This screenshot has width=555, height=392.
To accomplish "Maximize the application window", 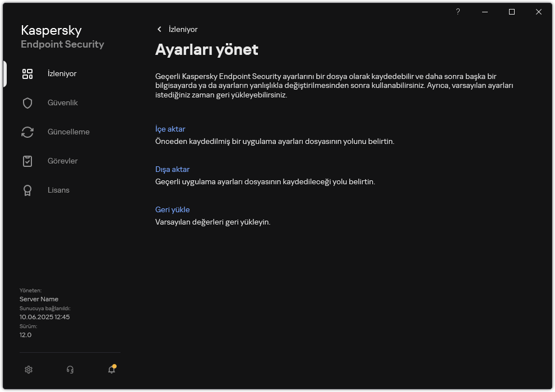I will [511, 12].
